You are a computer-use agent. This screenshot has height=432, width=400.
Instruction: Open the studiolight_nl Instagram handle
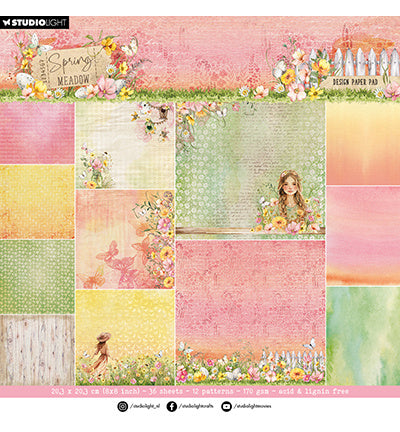145,406
